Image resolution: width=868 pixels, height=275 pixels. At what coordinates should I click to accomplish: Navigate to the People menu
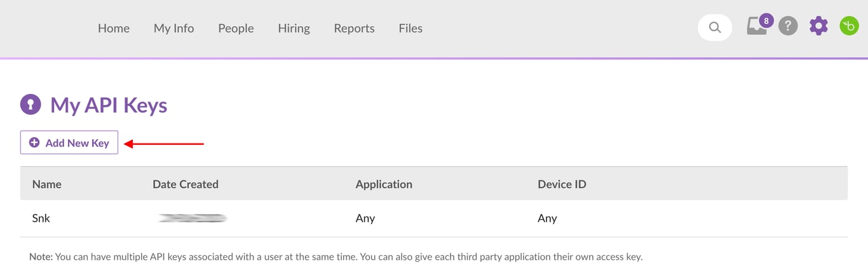click(x=236, y=29)
